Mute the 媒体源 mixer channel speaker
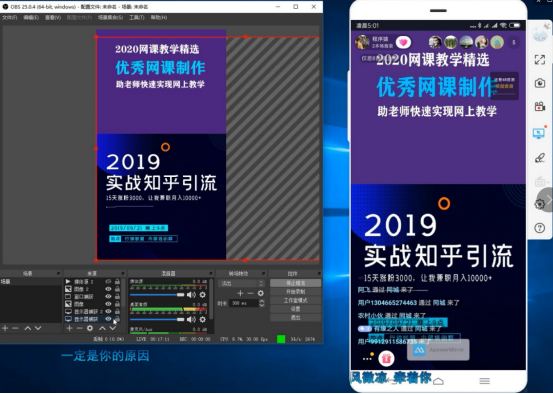 (x=191, y=295)
